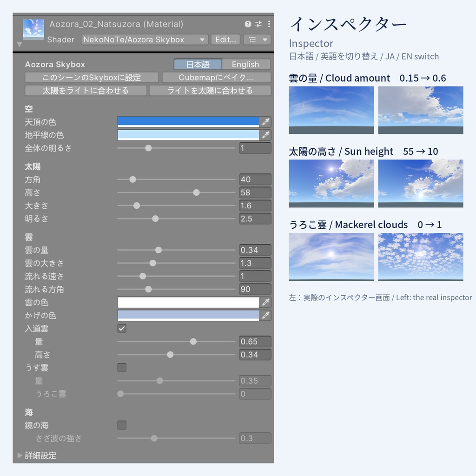The height and width of the screenshot is (476, 476).
Task: Click the Cloud amount 0.6 sky thumbnail
Action: coord(421,110)
